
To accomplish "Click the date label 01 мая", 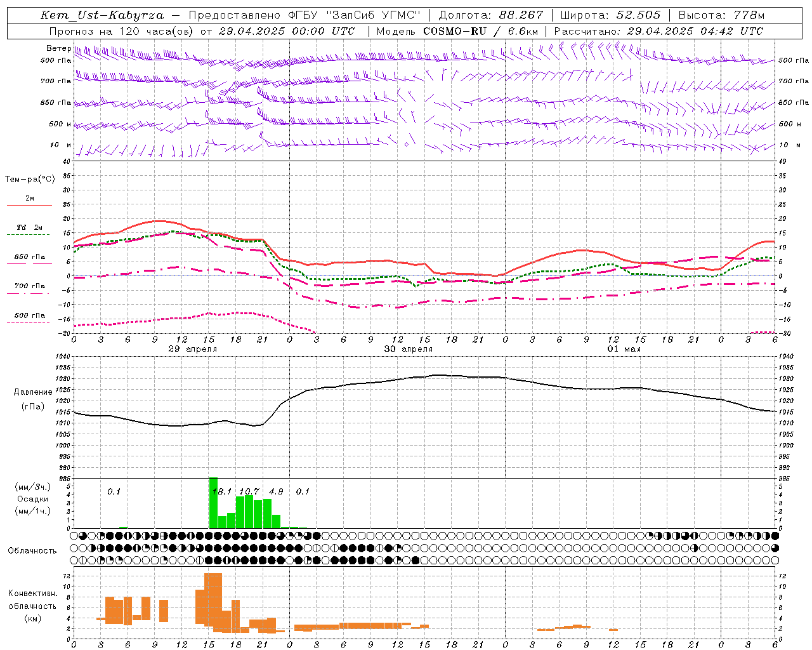I will 624,349.
